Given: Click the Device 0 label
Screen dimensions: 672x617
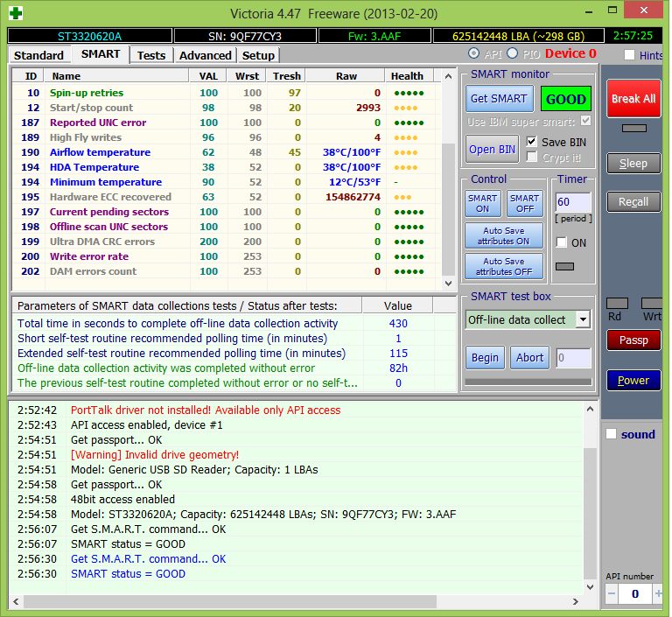Looking at the screenshot, I should (570, 53).
